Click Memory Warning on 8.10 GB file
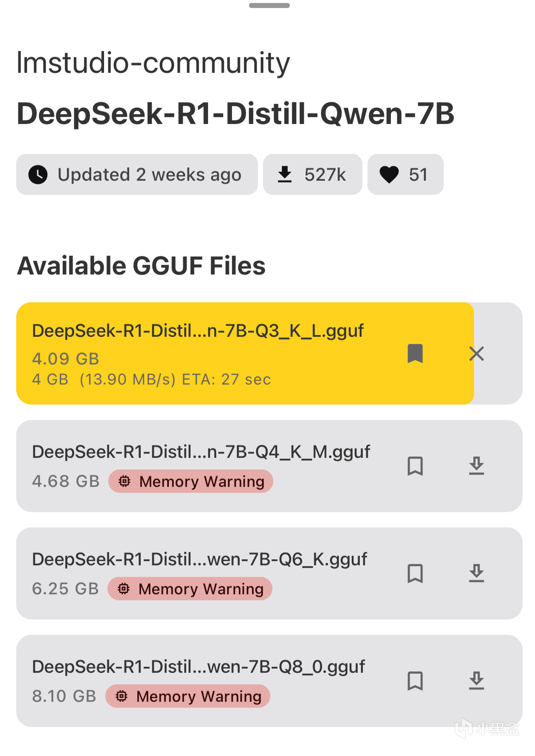This screenshot has width=535, height=756. click(188, 696)
